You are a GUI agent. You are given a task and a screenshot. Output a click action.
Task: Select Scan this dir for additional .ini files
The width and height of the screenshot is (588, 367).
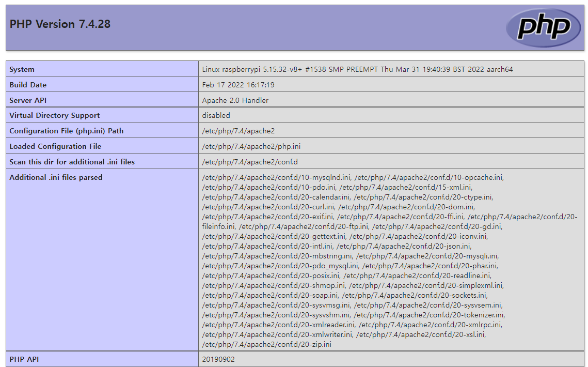[x=72, y=162]
